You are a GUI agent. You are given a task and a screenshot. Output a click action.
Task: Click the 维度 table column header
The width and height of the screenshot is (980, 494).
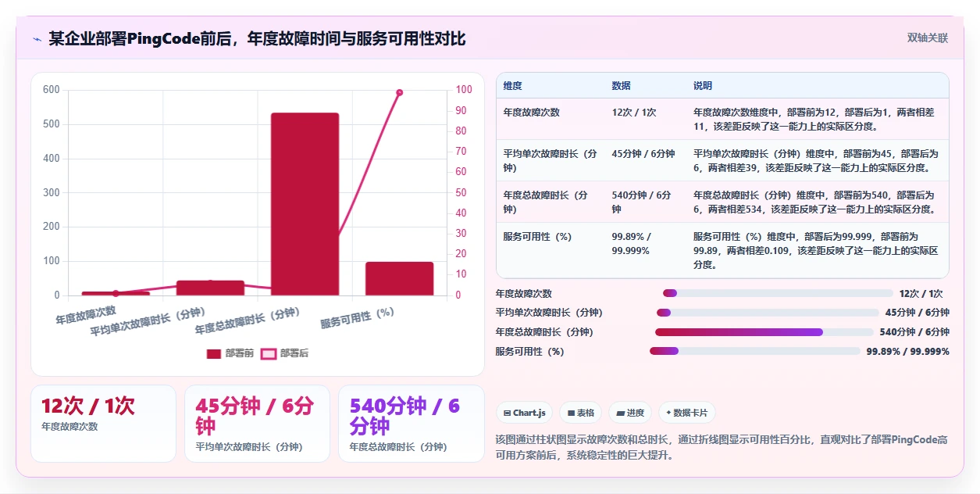[513, 85]
